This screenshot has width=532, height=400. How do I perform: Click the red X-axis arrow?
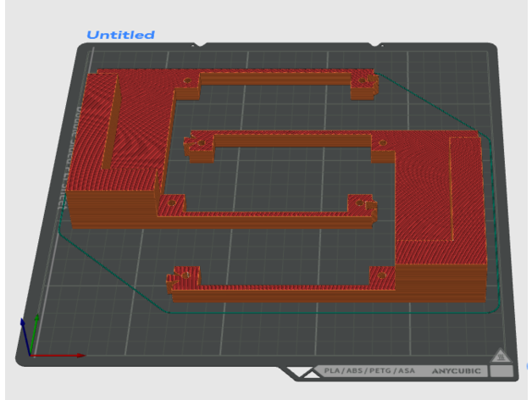58,356
